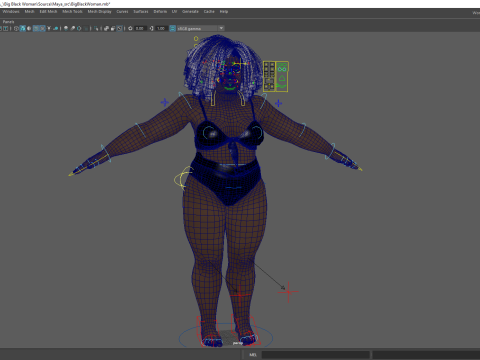480x360 pixels.
Task: Toggle X-Ray Joints icon
Action: click(x=119, y=28)
